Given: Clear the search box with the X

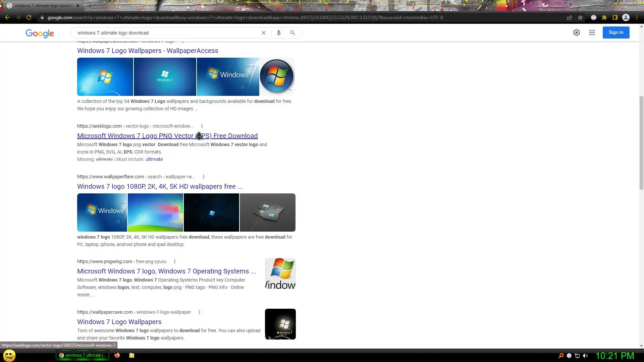Looking at the screenshot, I should tap(264, 33).
